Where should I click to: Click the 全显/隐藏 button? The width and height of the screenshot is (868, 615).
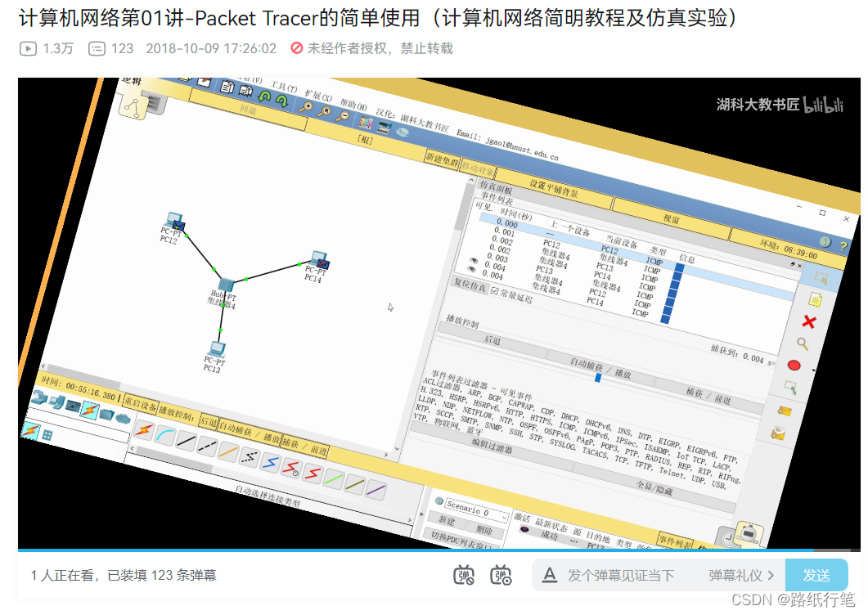point(654,489)
